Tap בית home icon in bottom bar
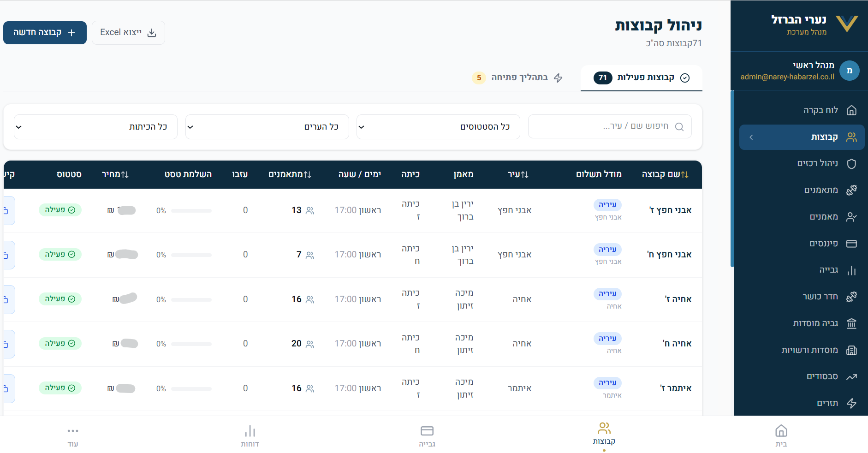This screenshot has height=453, width=868. [781, 431]
